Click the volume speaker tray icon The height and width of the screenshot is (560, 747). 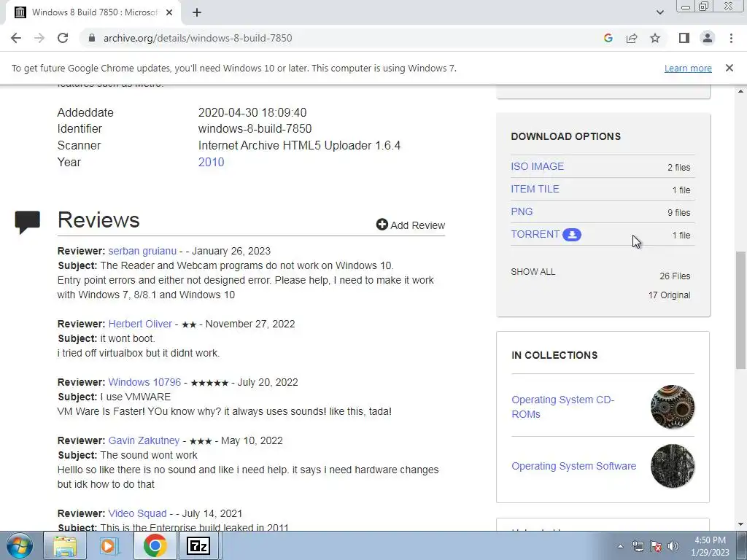pyautogui.click(x=673, y=546)
